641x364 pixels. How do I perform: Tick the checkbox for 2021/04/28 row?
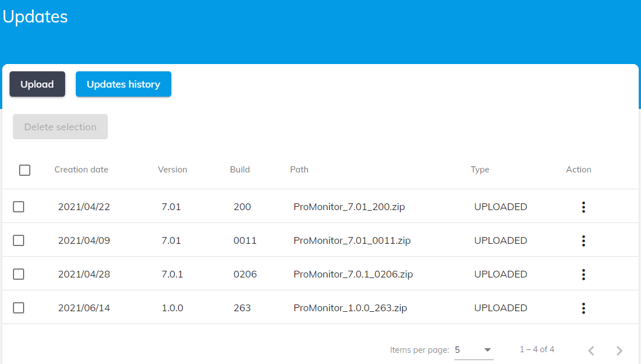19,274
